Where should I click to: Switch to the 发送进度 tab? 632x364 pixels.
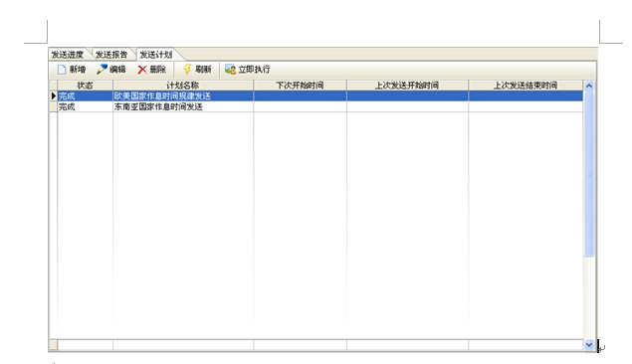coord(68,55)
